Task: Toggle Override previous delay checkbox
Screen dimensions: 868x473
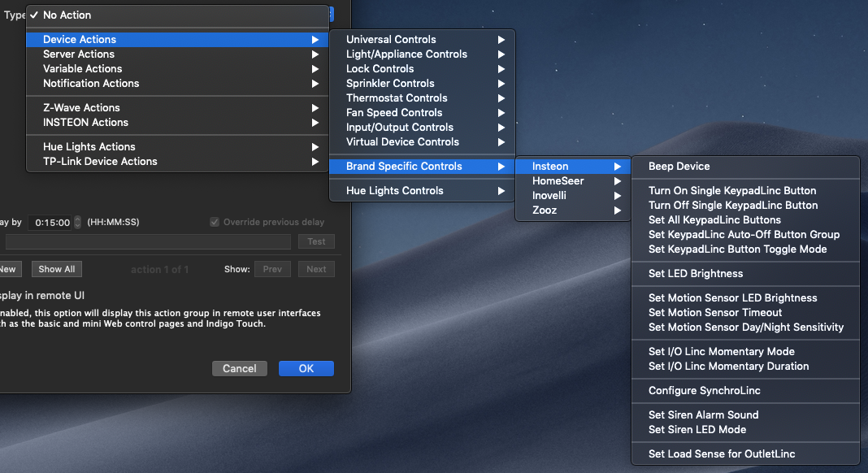Action: [x=215, y=222]
